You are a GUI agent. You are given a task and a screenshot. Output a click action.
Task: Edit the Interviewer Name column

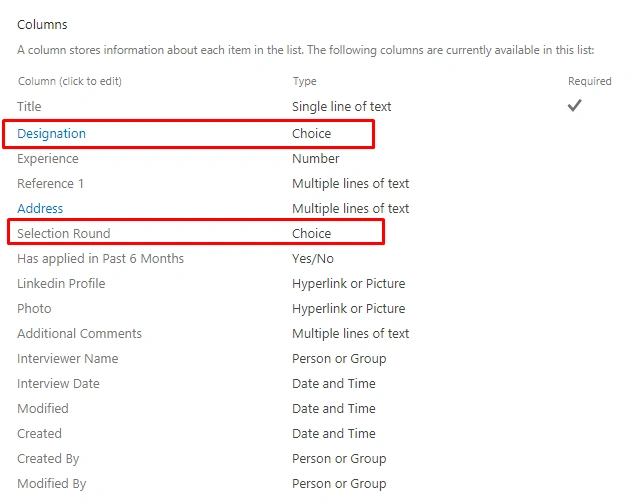(x=67, y=359)
